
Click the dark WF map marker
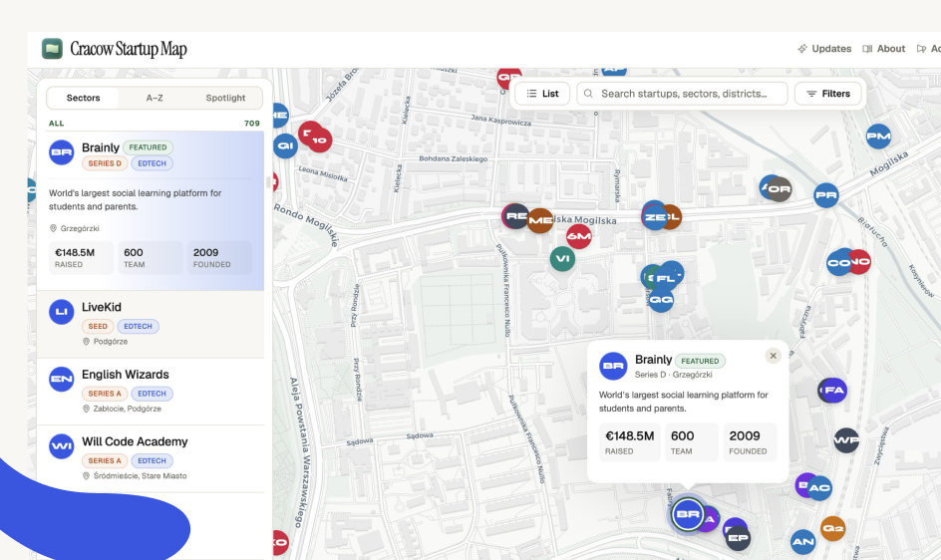tap(846, 440)
